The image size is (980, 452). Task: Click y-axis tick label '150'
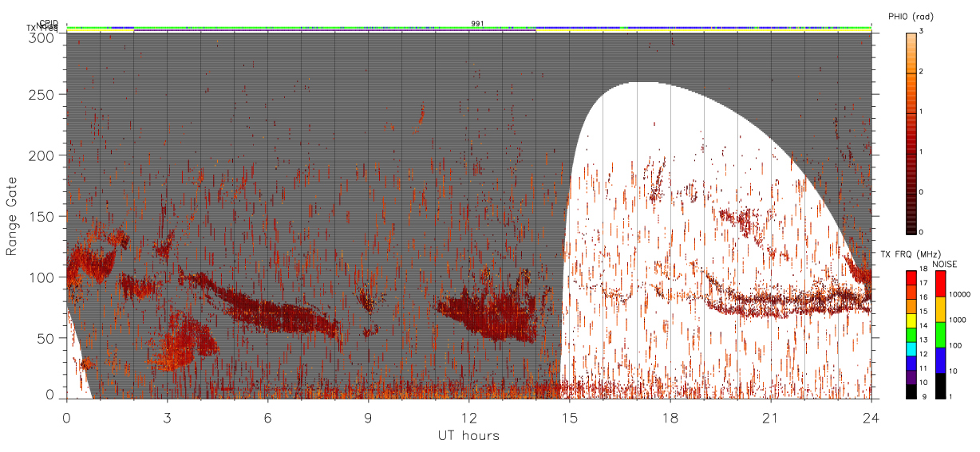click(41, 216)
